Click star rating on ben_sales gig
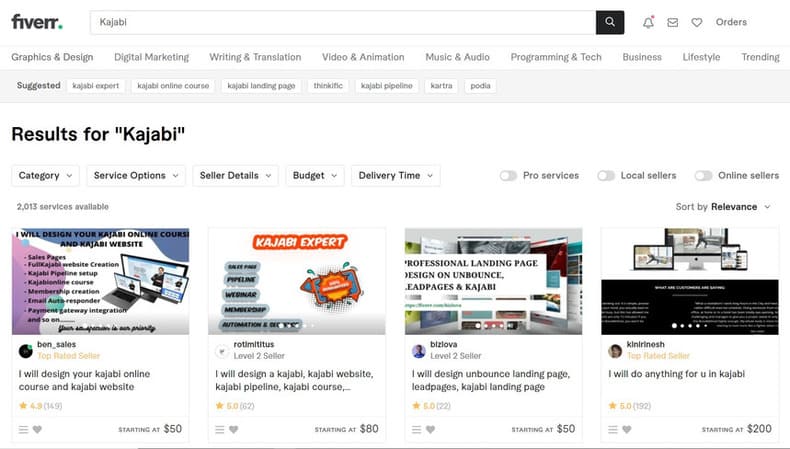 point(40,406)
